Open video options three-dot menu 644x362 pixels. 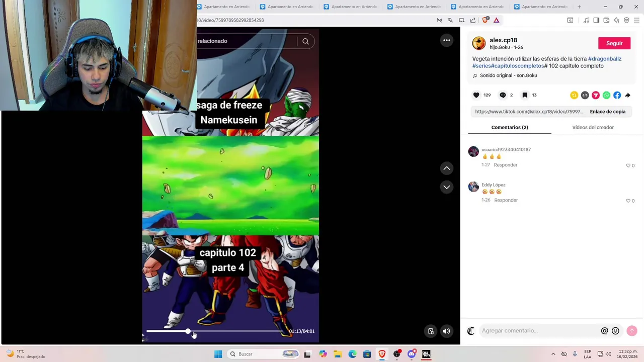[447, 40]
